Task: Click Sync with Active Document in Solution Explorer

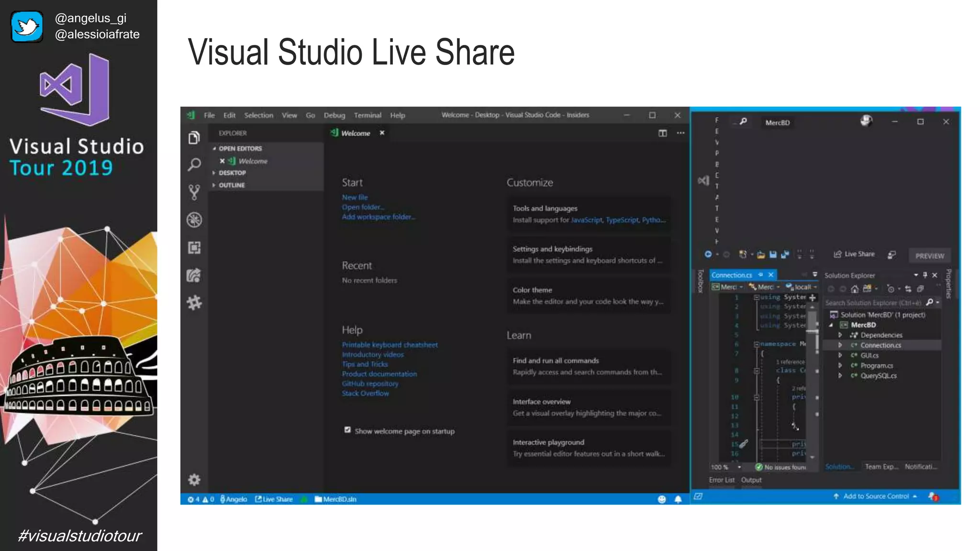Action: 908,289
